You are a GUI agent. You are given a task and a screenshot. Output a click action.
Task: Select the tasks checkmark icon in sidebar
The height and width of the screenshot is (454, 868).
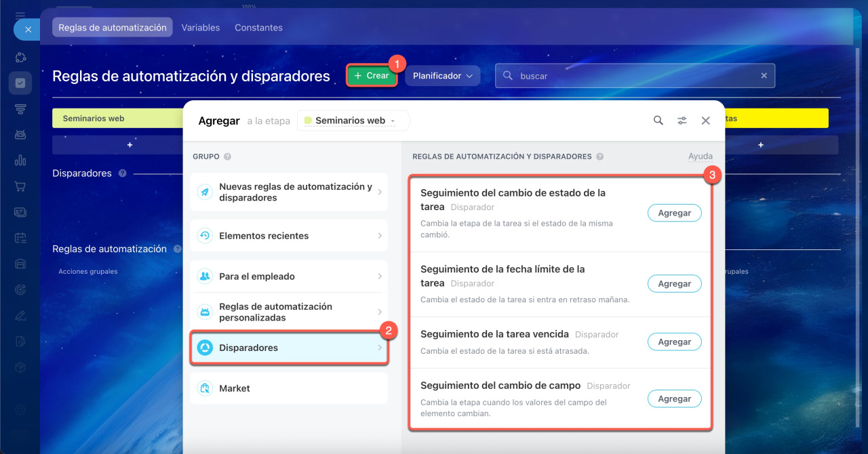click(x=20, y=83)
